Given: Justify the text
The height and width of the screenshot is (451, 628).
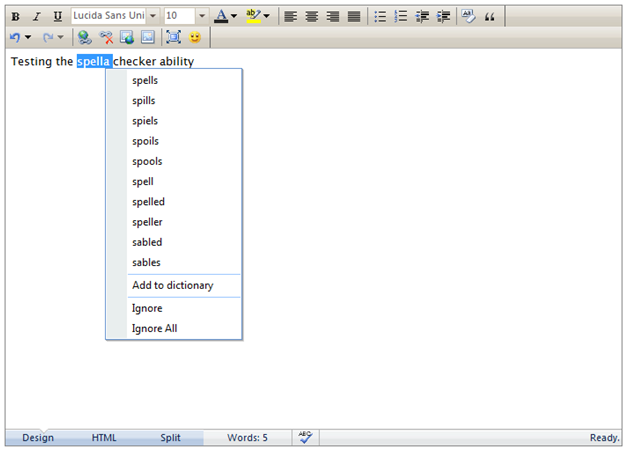Looking at the screenshot, I should click(x=353, y=16).
